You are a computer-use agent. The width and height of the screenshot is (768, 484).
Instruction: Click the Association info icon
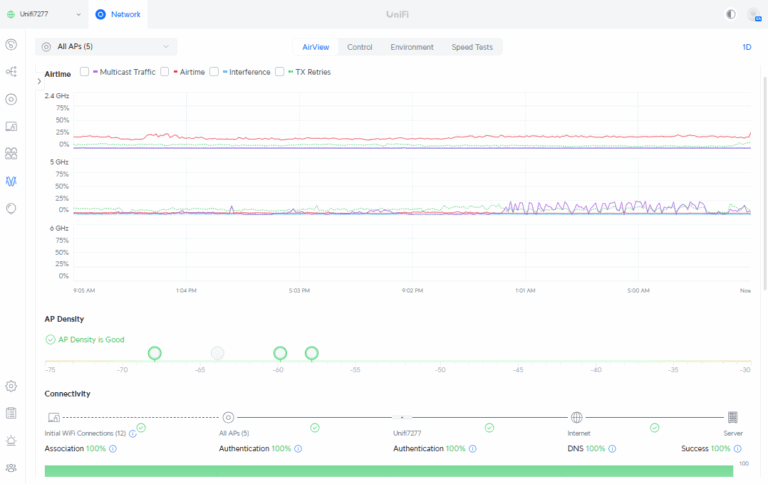click(113, 449)
